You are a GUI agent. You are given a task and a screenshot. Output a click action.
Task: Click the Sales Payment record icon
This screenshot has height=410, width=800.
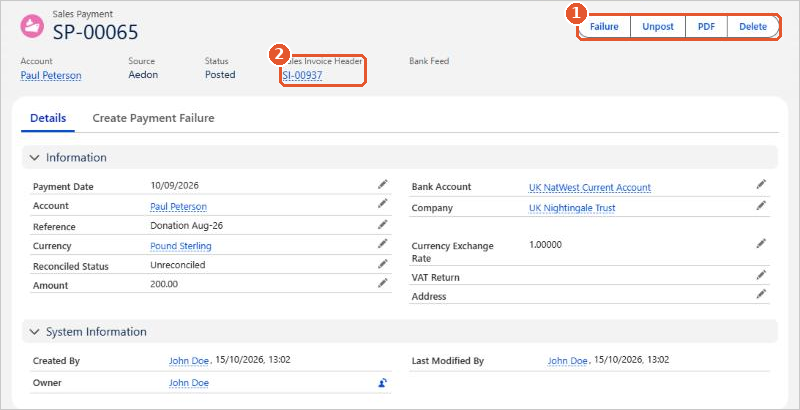(x=32, y=26)
